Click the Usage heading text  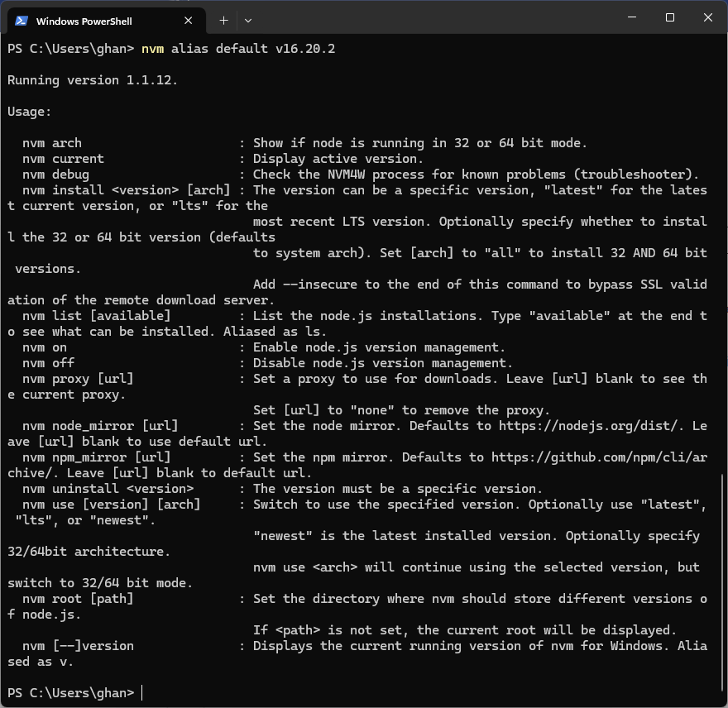[29, 111]
